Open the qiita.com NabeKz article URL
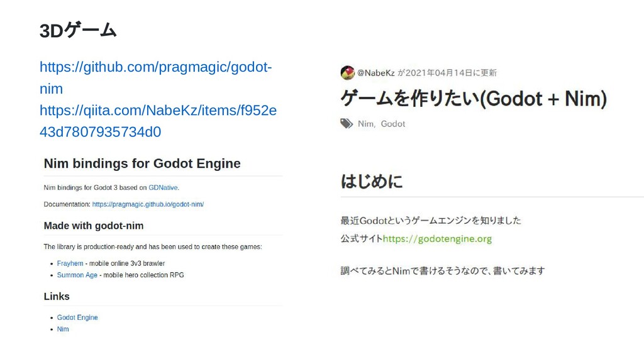Image resolution: width=644 pixels, height=362 pixels. click(x=158, y=121)
